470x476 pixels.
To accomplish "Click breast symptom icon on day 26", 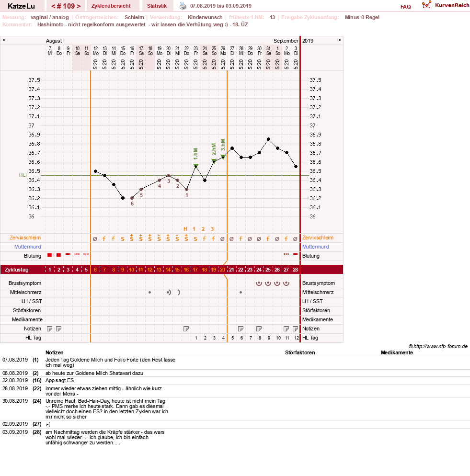I will coord(277,283).
